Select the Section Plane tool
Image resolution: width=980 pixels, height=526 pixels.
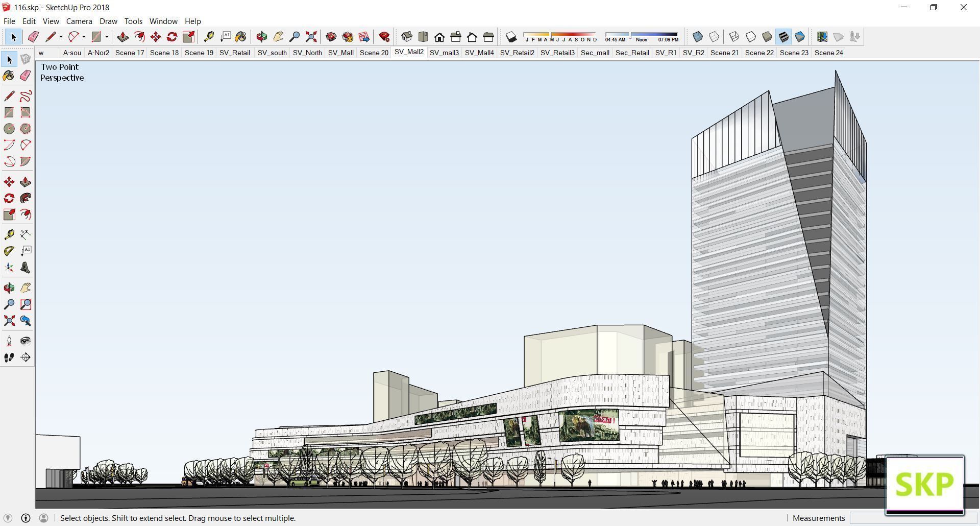pos(26,357)
